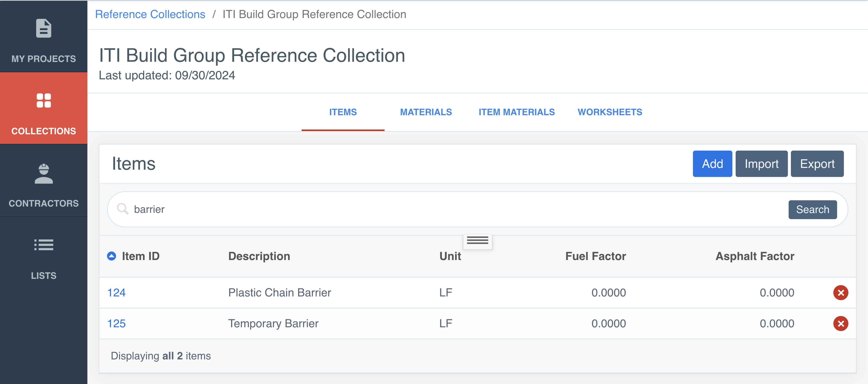Toggle Item ID sort arrow icon
The image size is (868, 384).
click(x=112, y=256)
